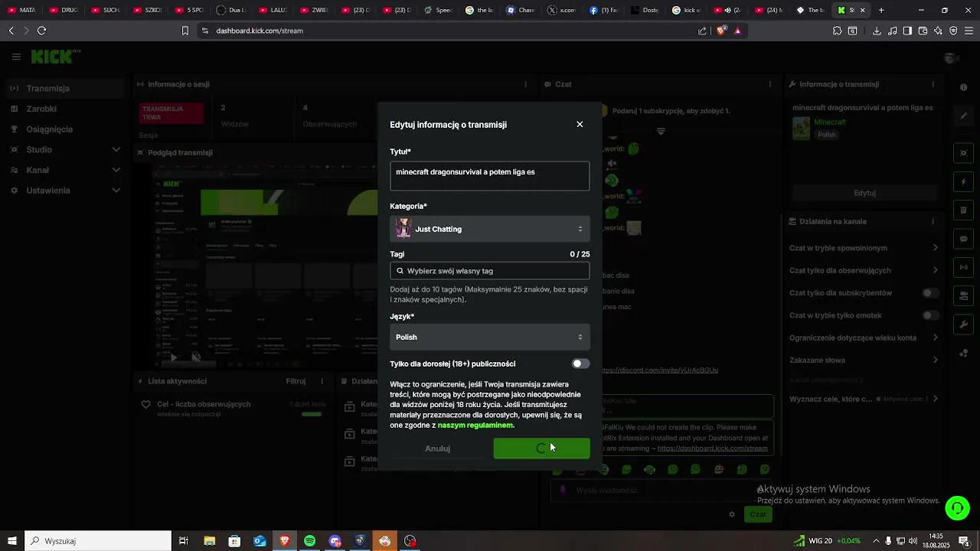
Task: Switch to the x.com browser tab
Action: (562, 10)
